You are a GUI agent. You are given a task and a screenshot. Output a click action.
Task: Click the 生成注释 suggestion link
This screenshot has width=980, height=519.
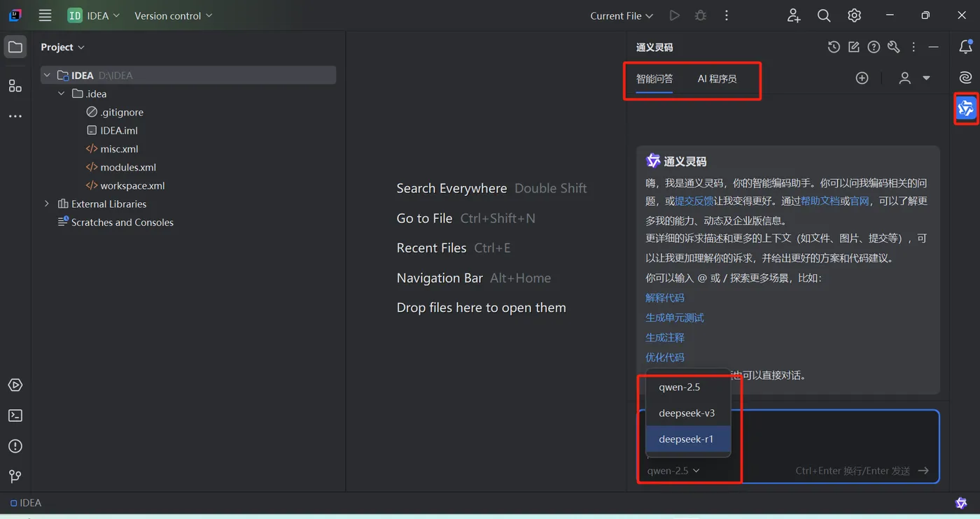coord(665,338)
